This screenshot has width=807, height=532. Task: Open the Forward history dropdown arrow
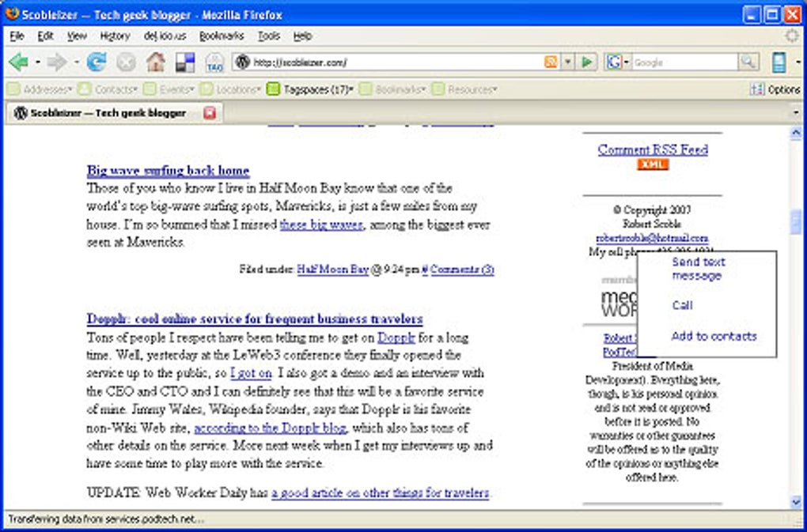76,62
